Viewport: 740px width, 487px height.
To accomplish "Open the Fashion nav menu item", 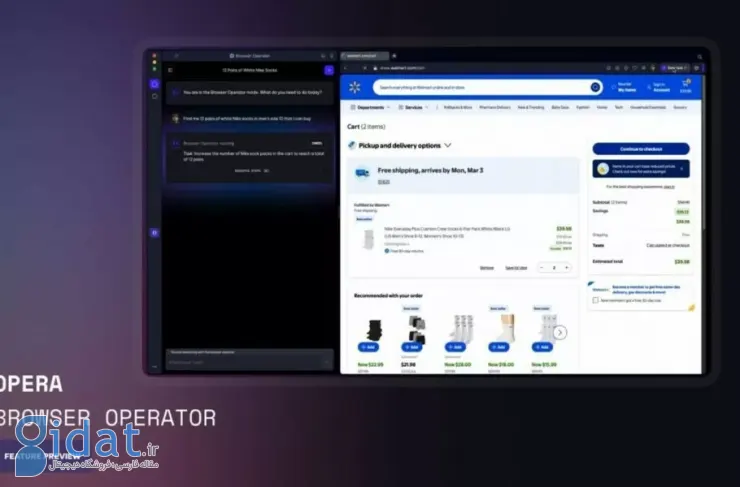I will coord(583,108).
